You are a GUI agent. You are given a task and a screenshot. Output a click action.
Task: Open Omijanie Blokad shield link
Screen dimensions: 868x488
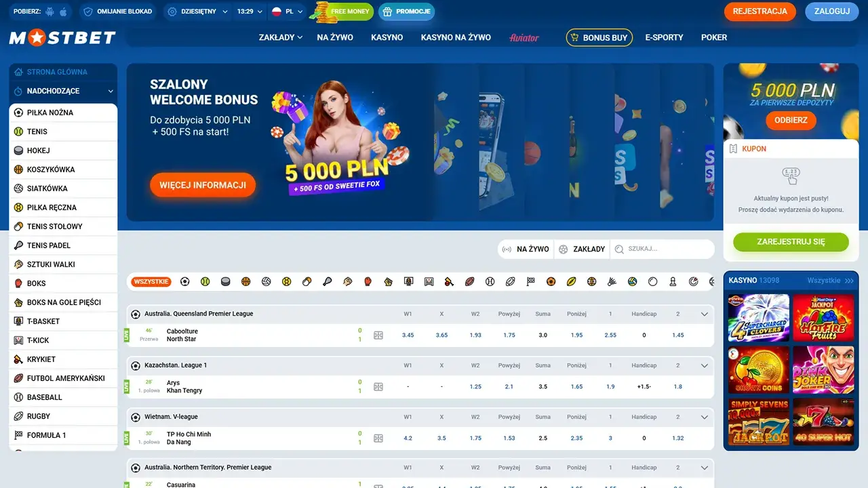tap(119, 12)
